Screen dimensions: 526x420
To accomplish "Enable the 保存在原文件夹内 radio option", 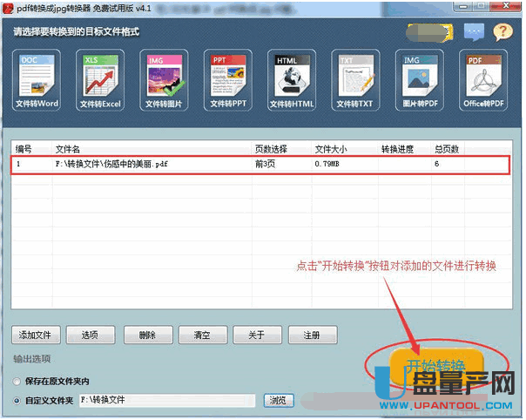I will tap(18, 382).
